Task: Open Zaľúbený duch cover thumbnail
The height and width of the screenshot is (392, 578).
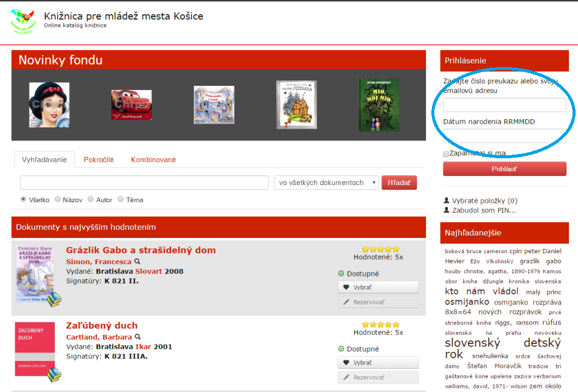Action: point(35,349)
